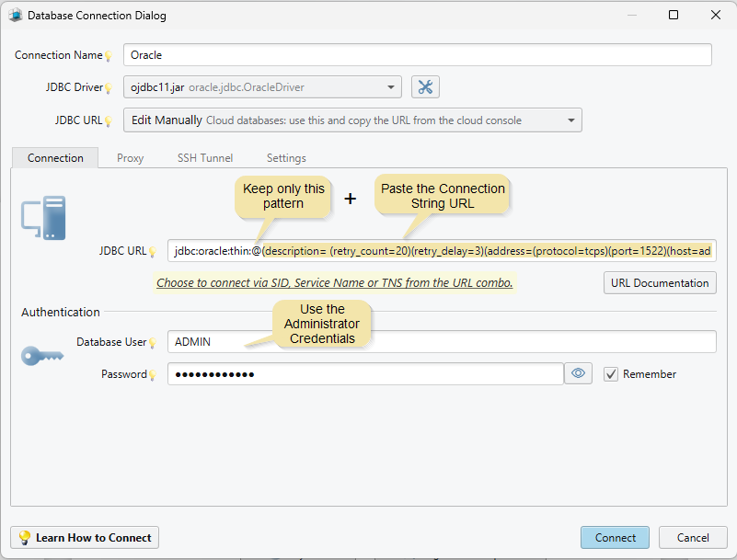
Task: Click the lightbulb beside JDBC Driver
Action: [109, 87]
